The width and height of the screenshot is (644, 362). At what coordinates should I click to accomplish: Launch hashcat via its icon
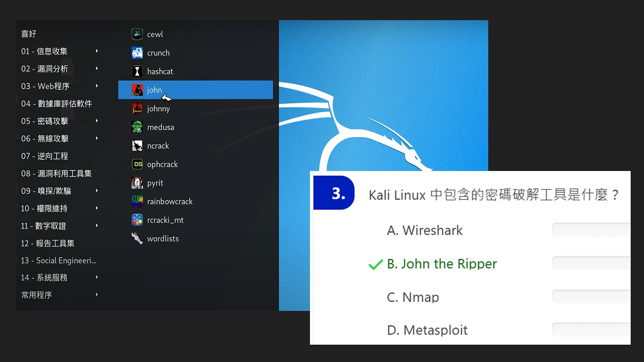coord(137,71)
